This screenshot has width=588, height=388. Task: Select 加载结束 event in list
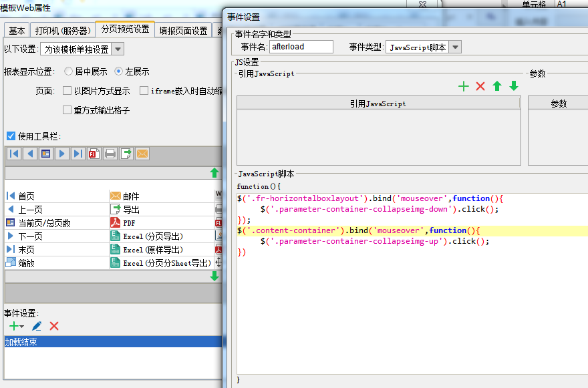113,341
